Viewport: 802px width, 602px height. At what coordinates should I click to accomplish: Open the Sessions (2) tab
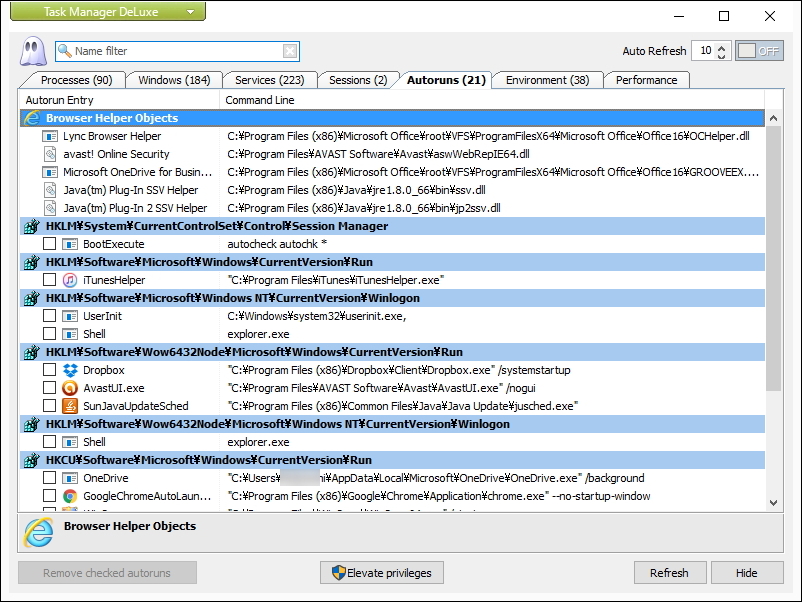tap(358, 80)
